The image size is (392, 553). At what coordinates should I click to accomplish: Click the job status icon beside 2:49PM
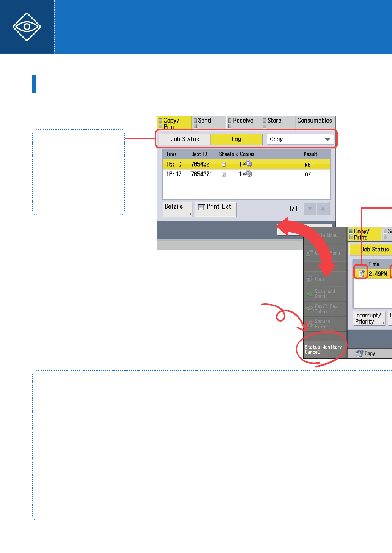pyautogui.click(x=361, y=273)
